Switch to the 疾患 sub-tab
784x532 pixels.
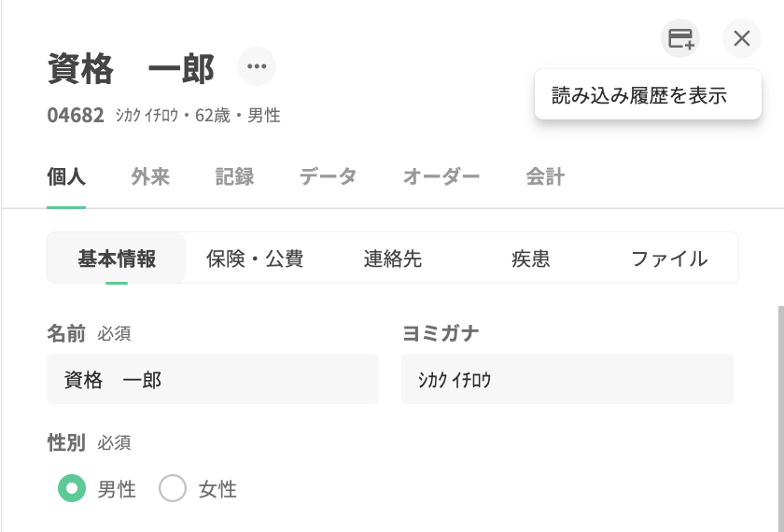(531, 259)
